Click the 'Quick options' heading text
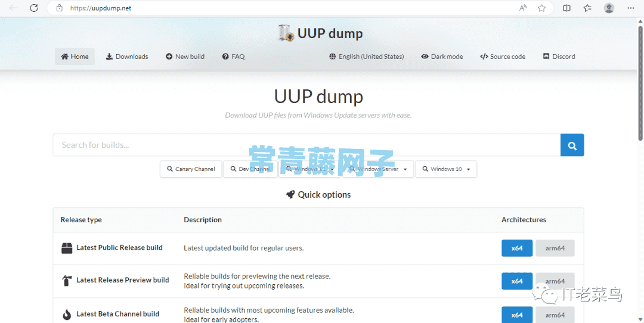The width and height of the screenshot is (644, 323). point(324,194)
